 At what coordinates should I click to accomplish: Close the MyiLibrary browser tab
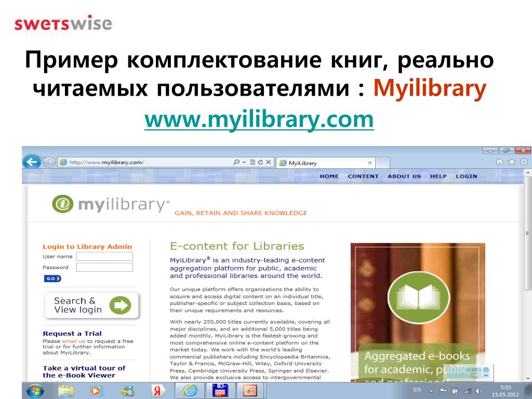[x=370, y=163]
